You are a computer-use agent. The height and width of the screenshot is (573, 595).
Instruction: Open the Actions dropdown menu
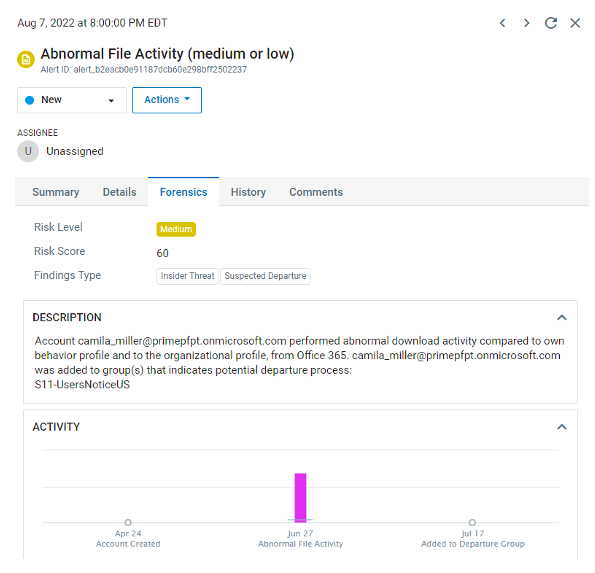click(167, 100)
